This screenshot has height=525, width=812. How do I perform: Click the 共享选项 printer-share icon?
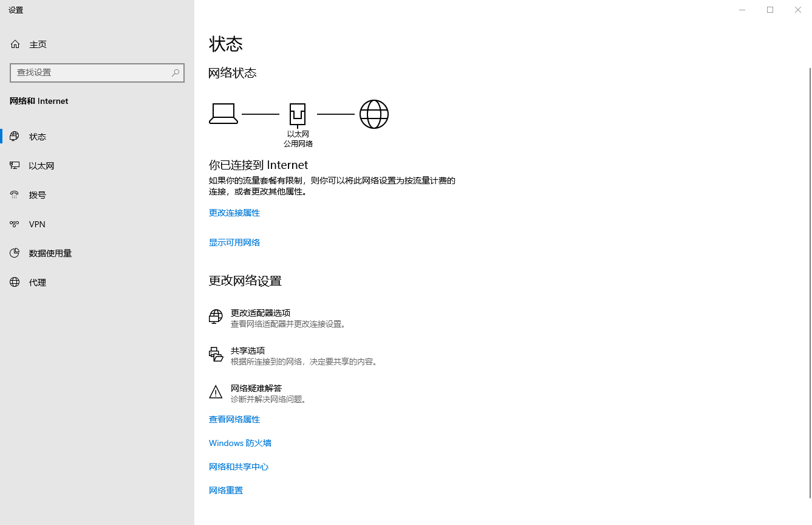point(216,354)
